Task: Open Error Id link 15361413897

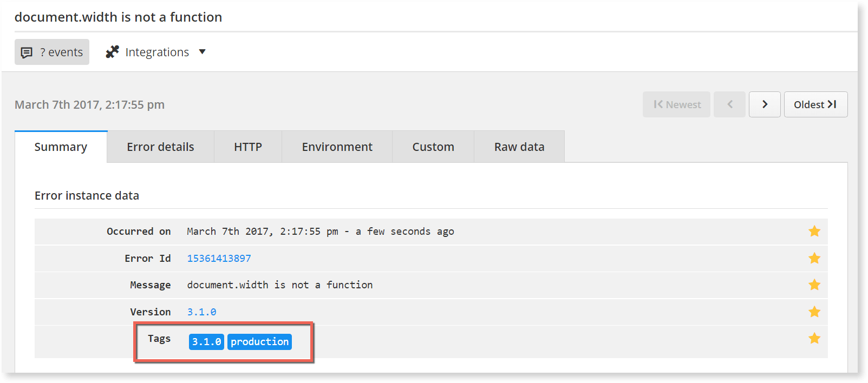Action: pos(219,258)
